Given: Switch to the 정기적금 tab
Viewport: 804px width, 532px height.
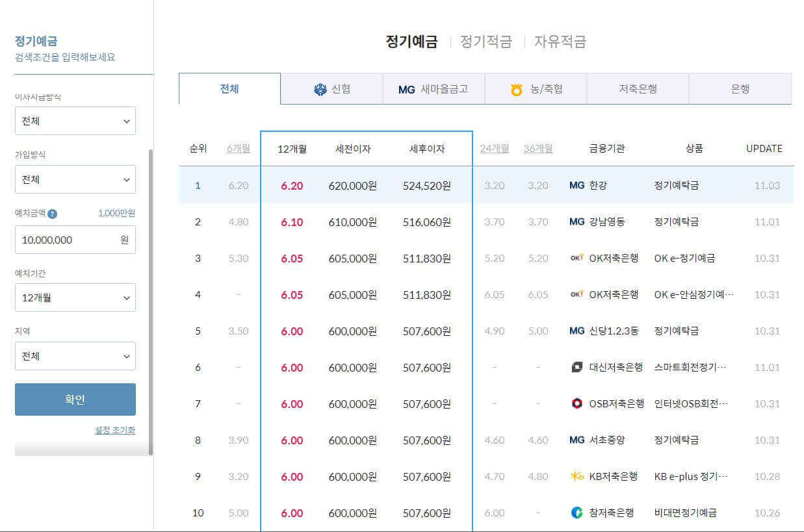Looking at the screenshot, I should click(x=486, y=41).
